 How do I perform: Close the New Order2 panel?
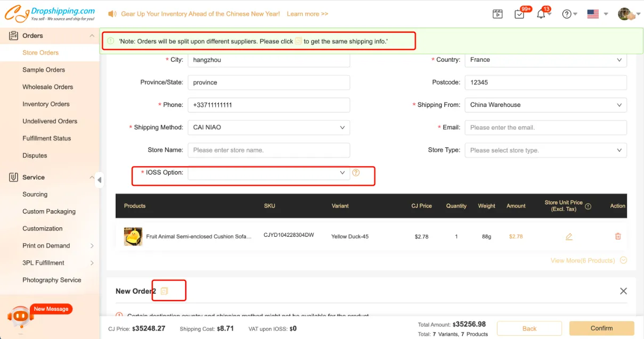click(623, 291)
